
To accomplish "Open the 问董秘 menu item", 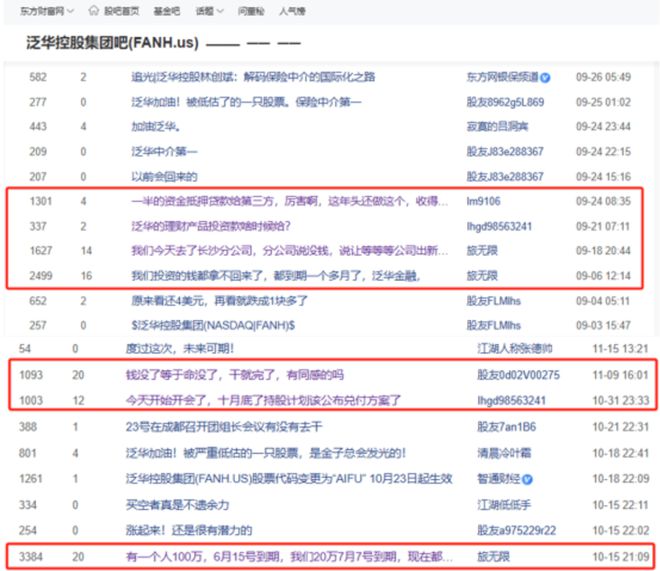I will 251,11.
